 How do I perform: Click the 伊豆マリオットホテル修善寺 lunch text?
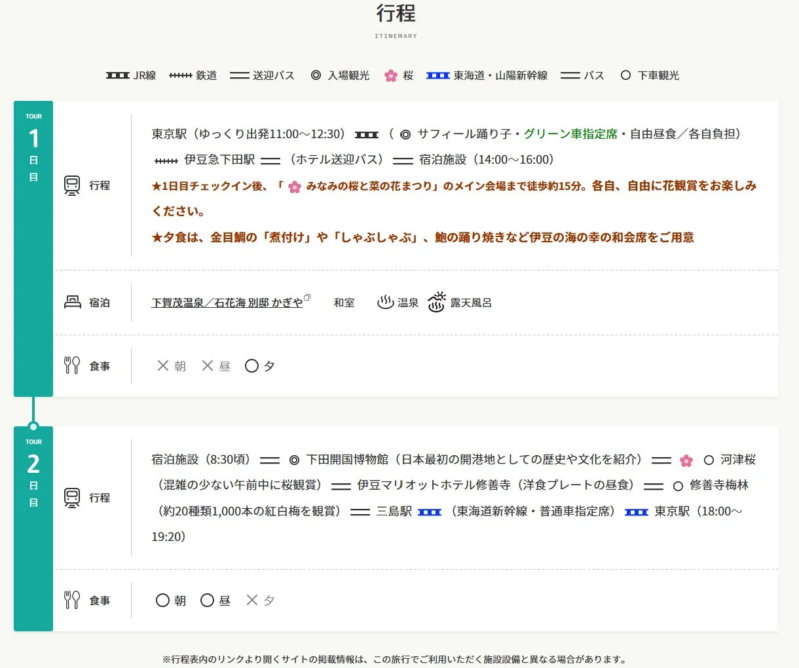434,485
